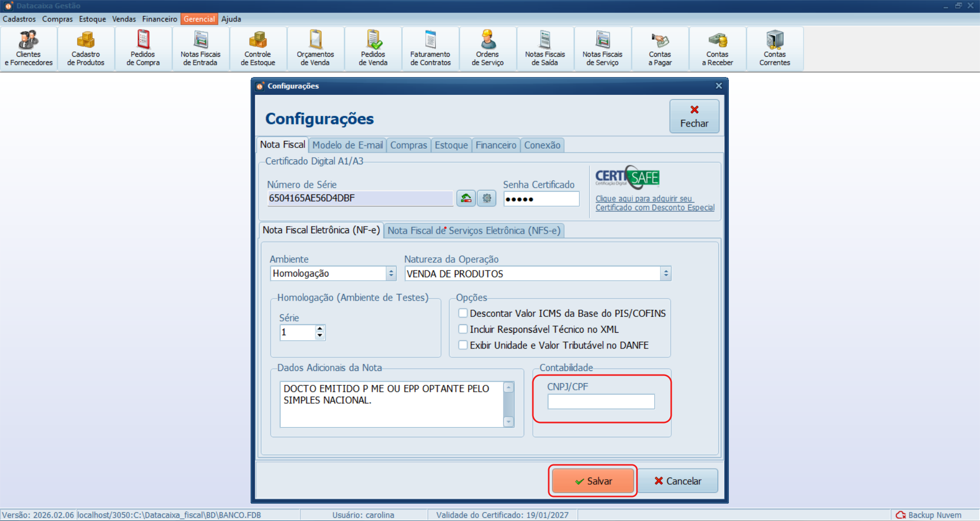Open Notas Fiscais de Saída

coord(545,49)
